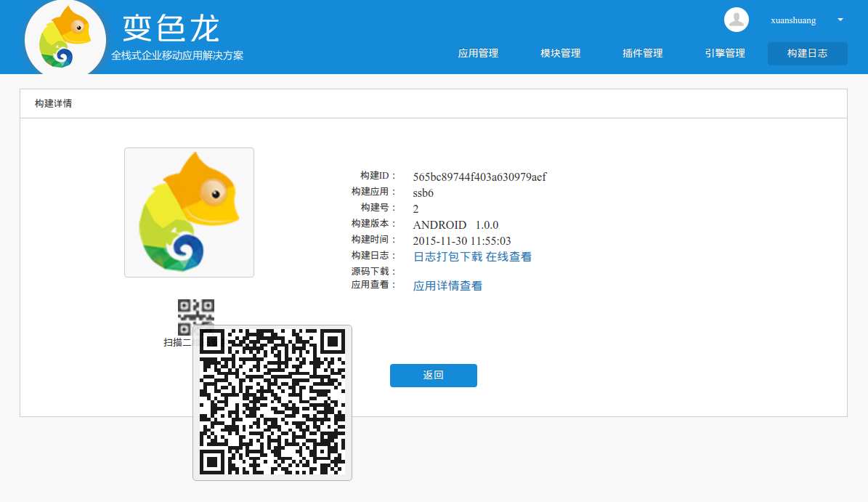Click the build app name ssb6
868x502 pixels.
pos(423,193)
